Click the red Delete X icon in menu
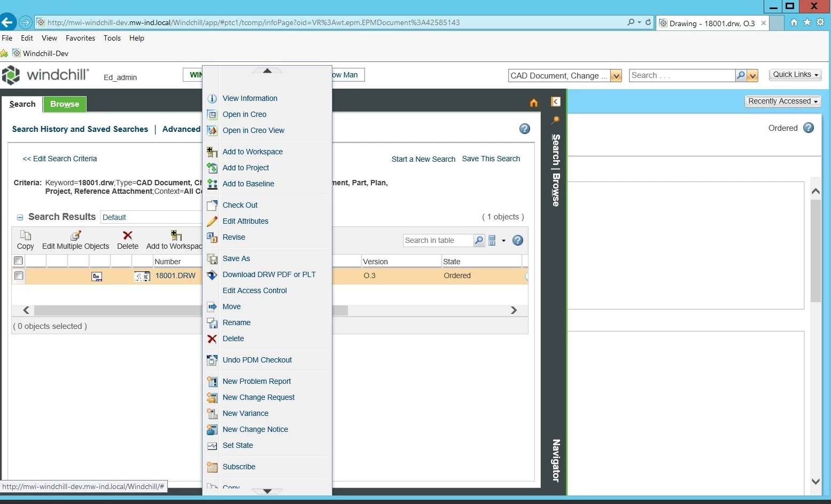This screenshot has width=831, height=504. coord(212,339)
